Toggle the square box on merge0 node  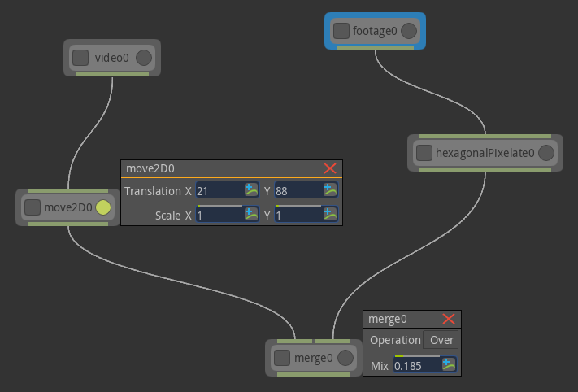pyautogui.click(x=282, y=358)
